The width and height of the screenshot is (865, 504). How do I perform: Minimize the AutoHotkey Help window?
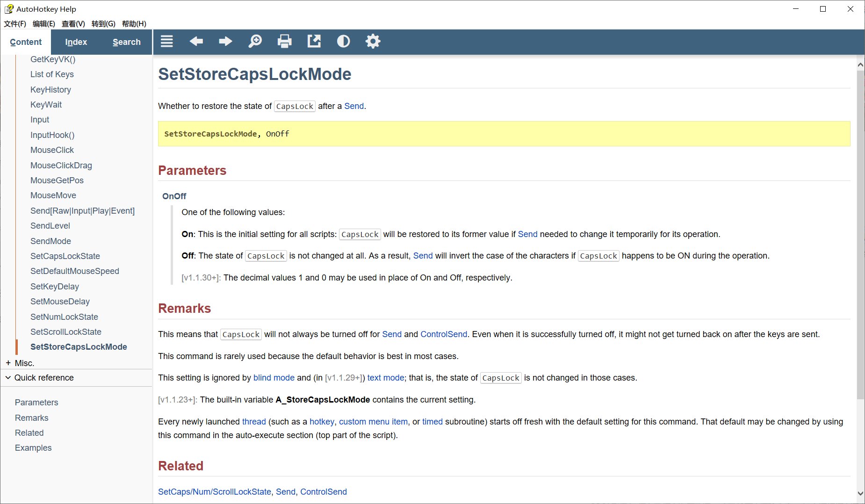click(x=796, y=9)
